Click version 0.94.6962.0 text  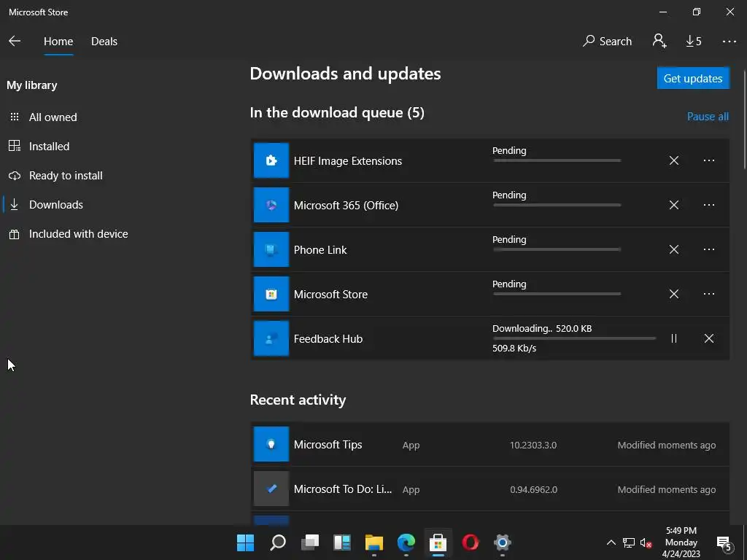coord(533,489)
